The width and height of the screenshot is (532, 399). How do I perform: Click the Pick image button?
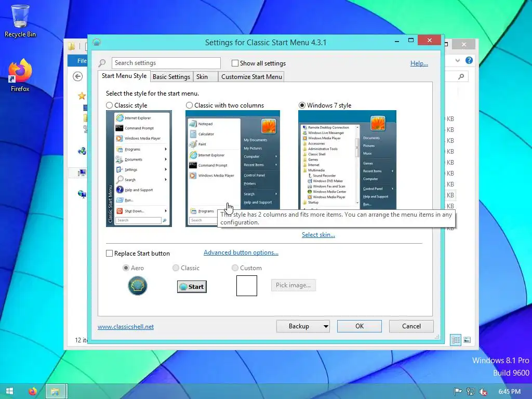(293, 285)
